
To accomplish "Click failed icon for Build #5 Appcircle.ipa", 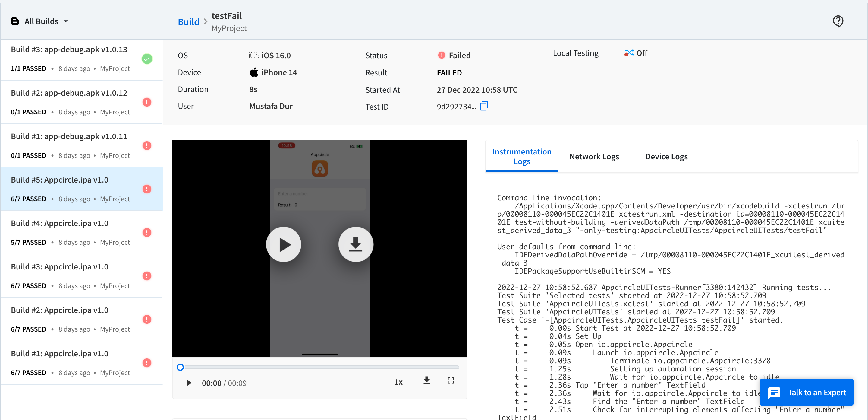I will (147, 189).
